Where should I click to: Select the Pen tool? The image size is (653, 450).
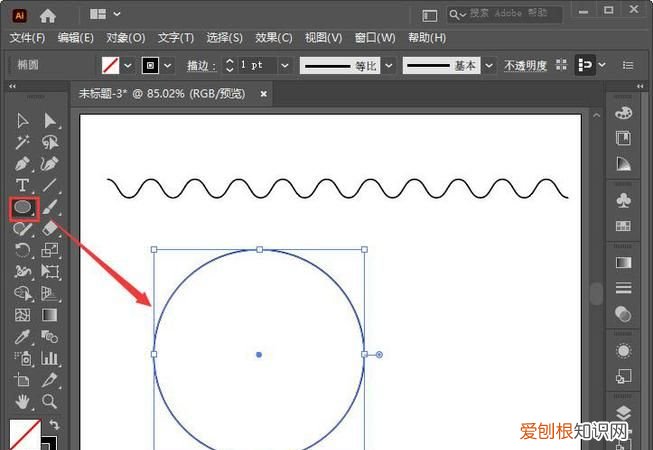(x=22, y=164)
